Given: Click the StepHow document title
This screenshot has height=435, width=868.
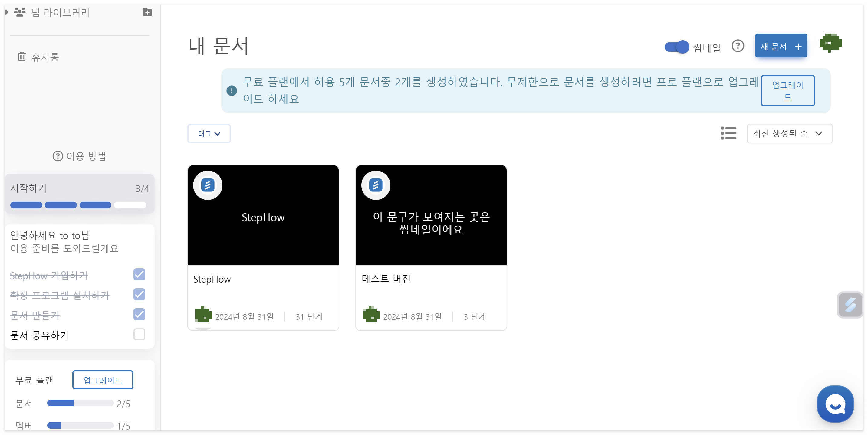Looking at the screenshot, I should click(x=212, y=279).
